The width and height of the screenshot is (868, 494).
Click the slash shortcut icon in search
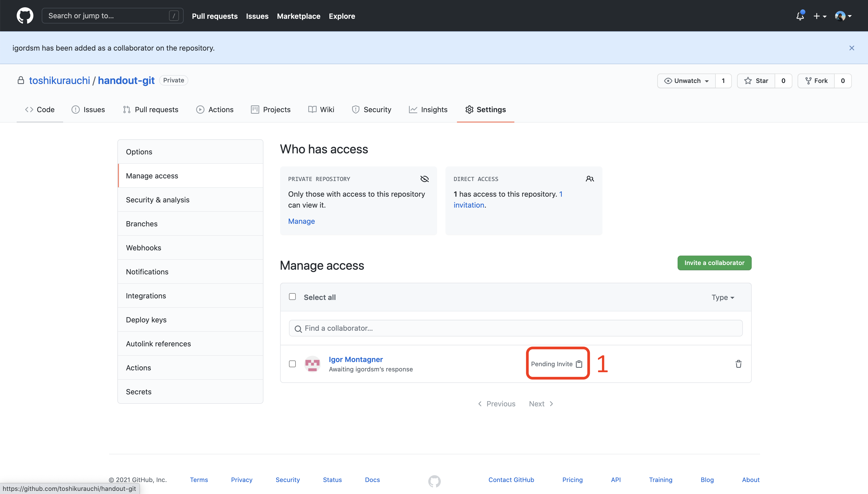174,16
